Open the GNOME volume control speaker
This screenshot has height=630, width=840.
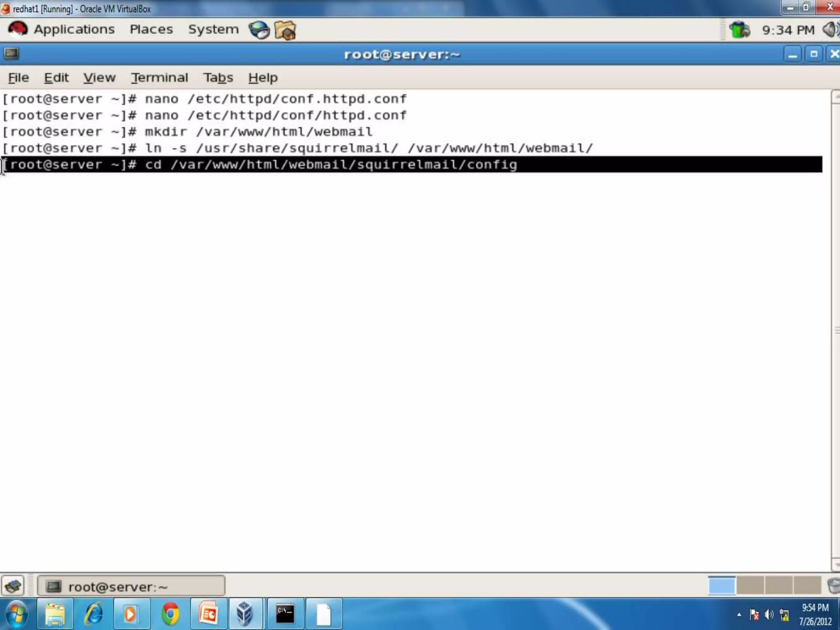click(x=831, y=30)
